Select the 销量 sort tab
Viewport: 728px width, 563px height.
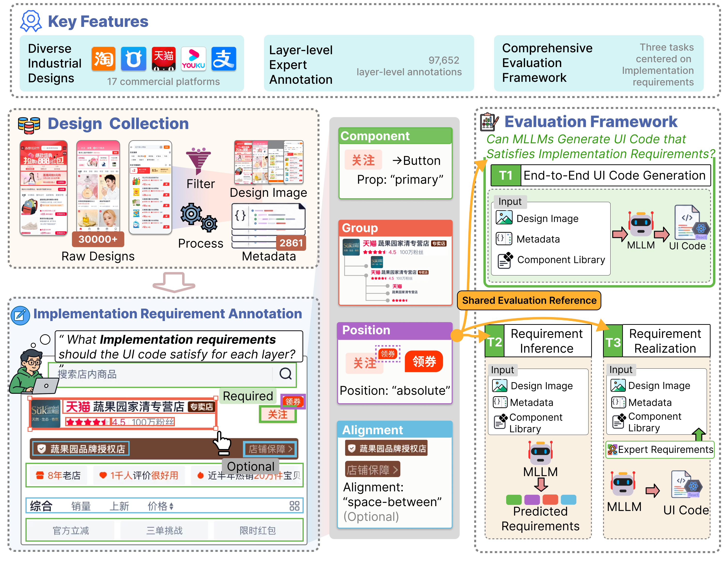[x=81, y=506]
